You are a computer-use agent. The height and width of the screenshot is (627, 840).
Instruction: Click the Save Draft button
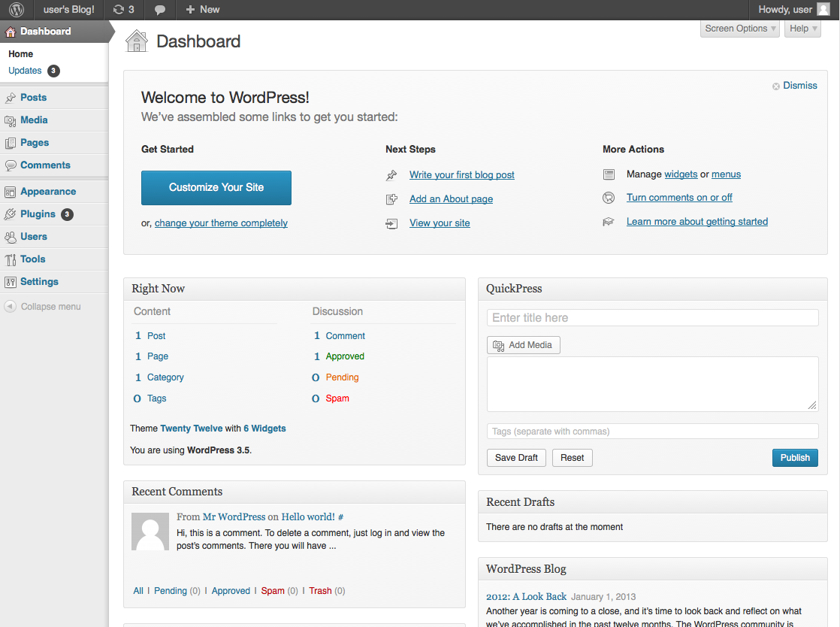[x=516, y=458]
